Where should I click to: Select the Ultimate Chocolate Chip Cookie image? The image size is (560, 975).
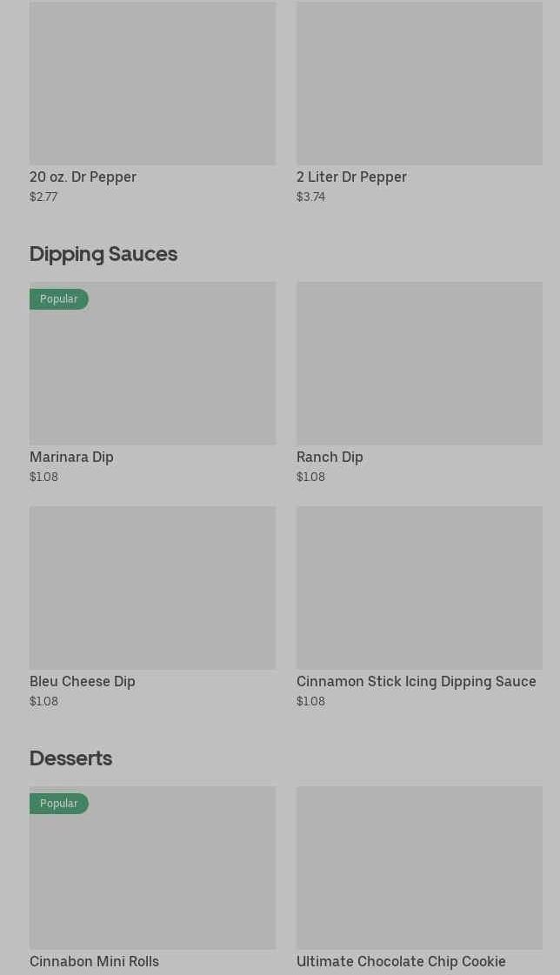tap(419, 868)
